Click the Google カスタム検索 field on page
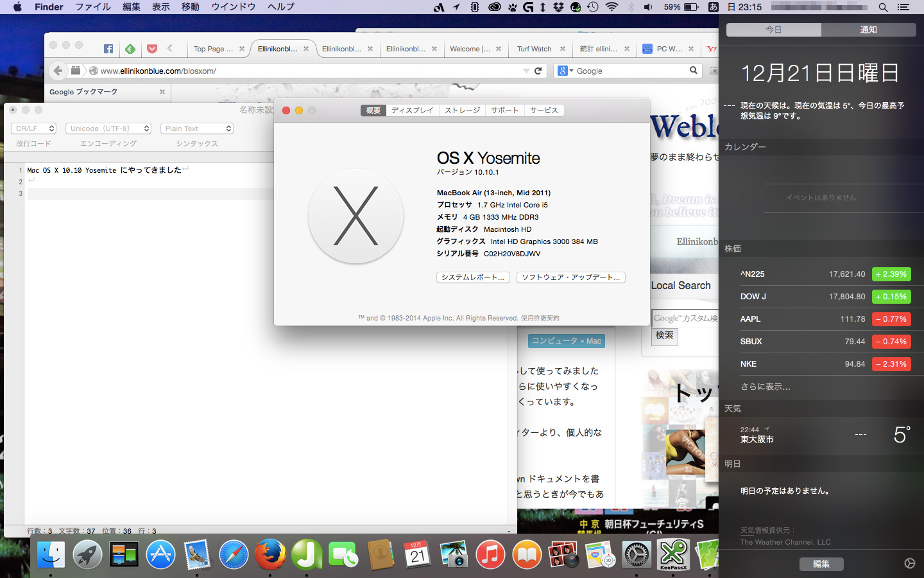924x578 pixels. 685,318
